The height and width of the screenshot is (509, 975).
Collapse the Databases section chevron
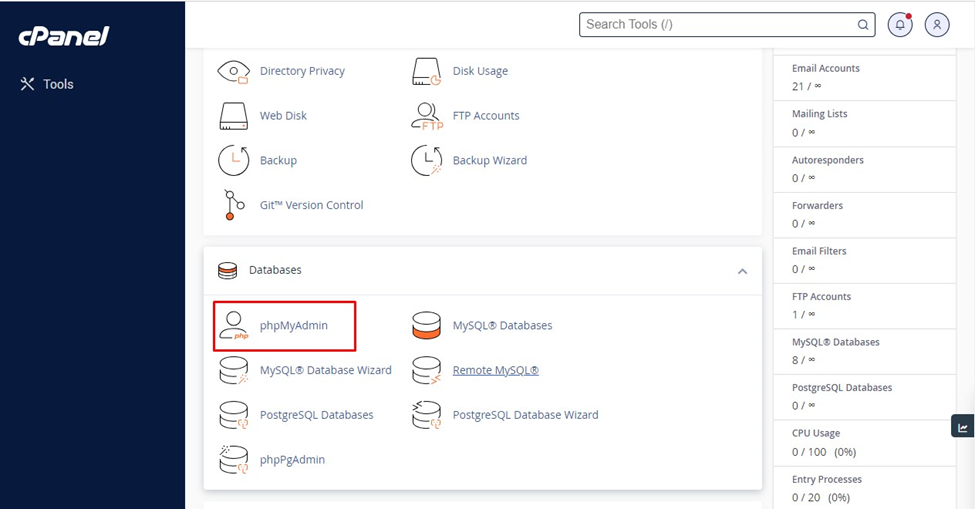point(742,272)
